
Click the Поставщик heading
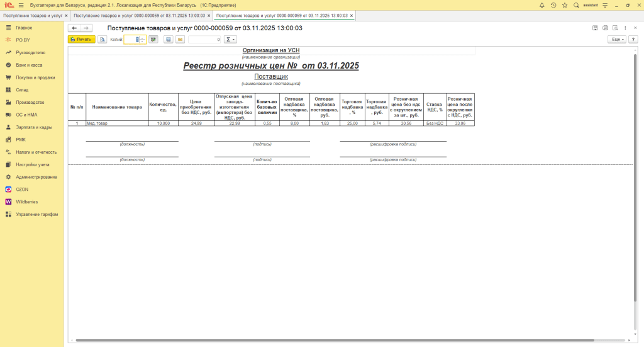click(271, 76)
